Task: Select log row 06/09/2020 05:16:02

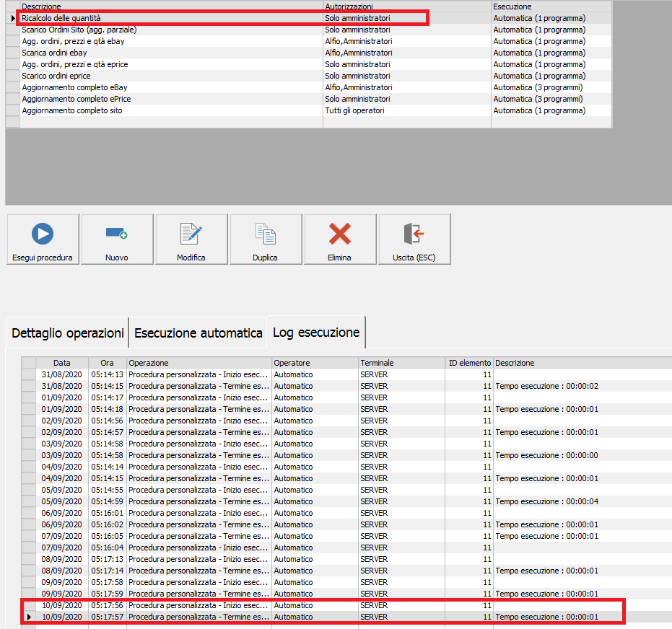Action: coord(347,524)
